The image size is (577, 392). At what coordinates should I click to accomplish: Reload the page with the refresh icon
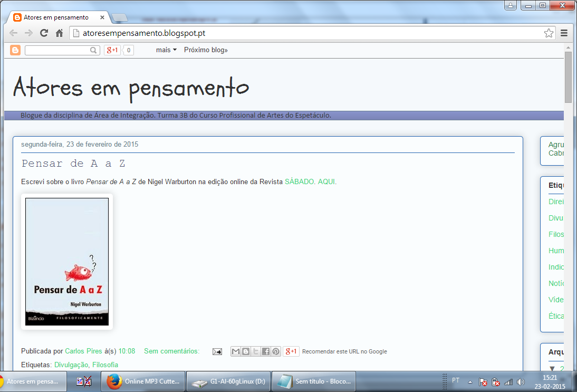point(44,33)
